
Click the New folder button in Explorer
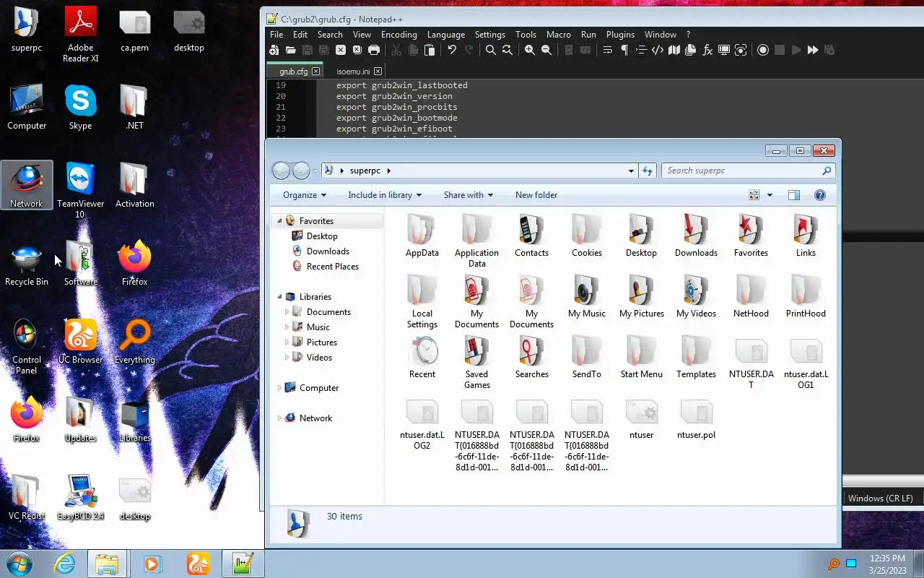click(536, 195)
